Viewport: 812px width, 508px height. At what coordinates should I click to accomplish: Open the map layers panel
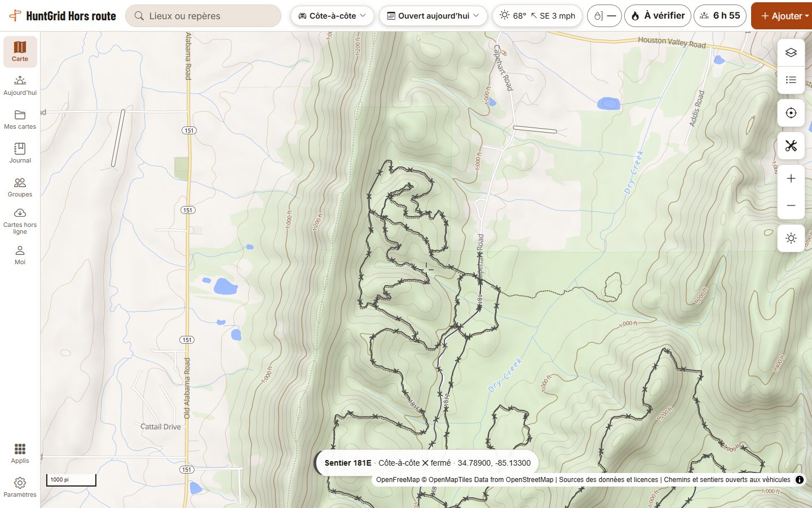coord(791,52)
